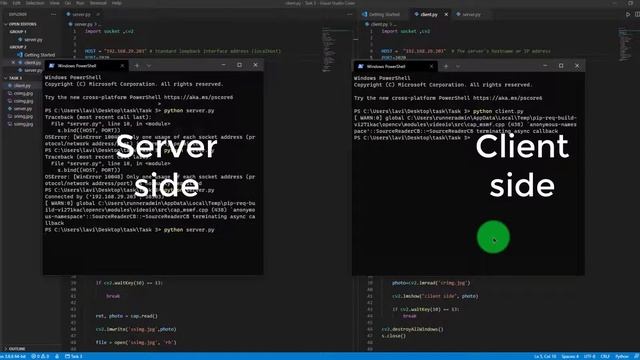Close the server.py tab in the left editor group
Screen dimensions: 640x360
coord(98,14)
